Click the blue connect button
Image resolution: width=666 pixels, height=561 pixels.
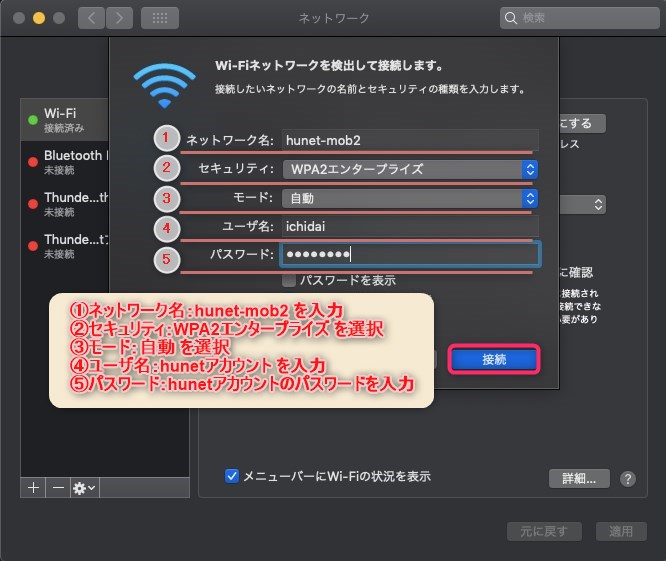(x=494, y=358)
